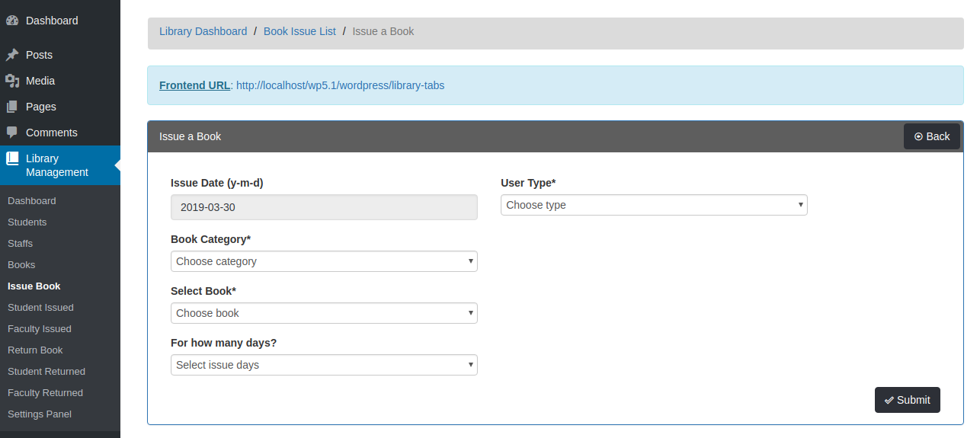Open Book Issue List breadcrumb link
Viewport: 980px width, 438px height.
[x=299, y=31]
